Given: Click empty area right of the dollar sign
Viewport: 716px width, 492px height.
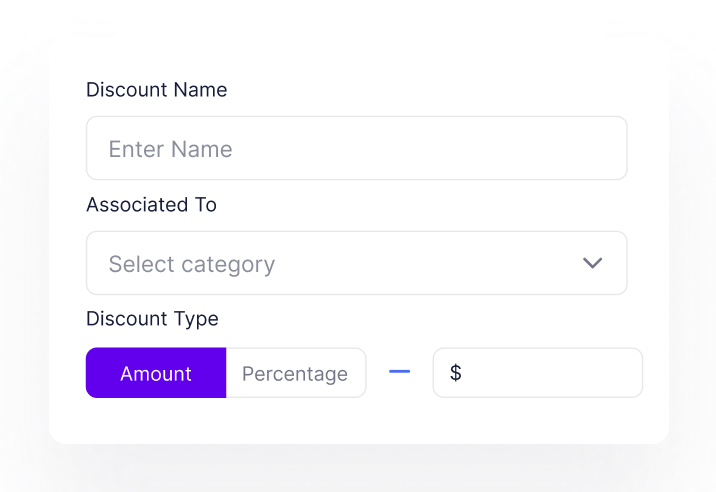Looking at the screenshot, I should pyautogui.click(x=550, y=373).
